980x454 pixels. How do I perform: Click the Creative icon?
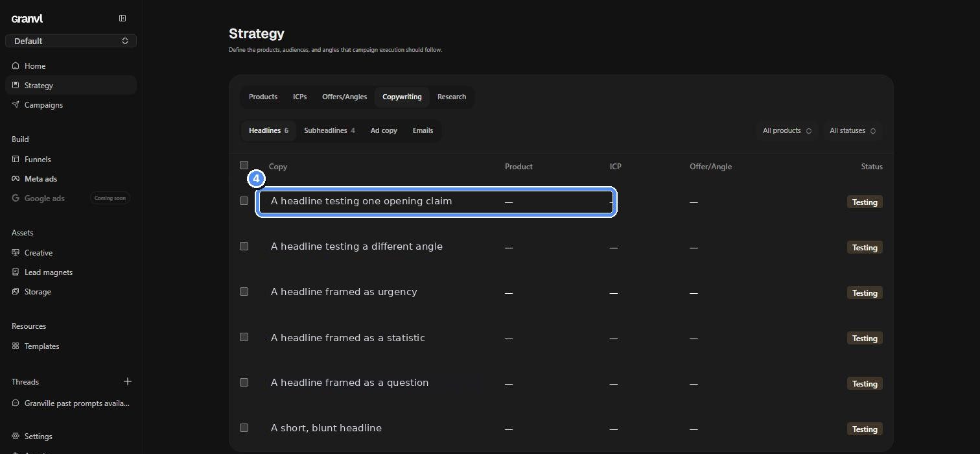tap(16, 252)
